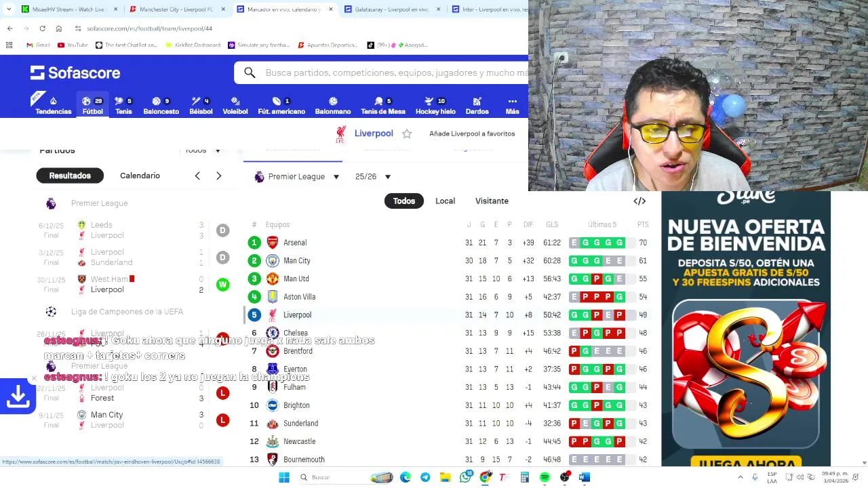Open the Chrome apps grid in bookmarks bar
This screenshot has height=488, width=868.
coord(9,45)
